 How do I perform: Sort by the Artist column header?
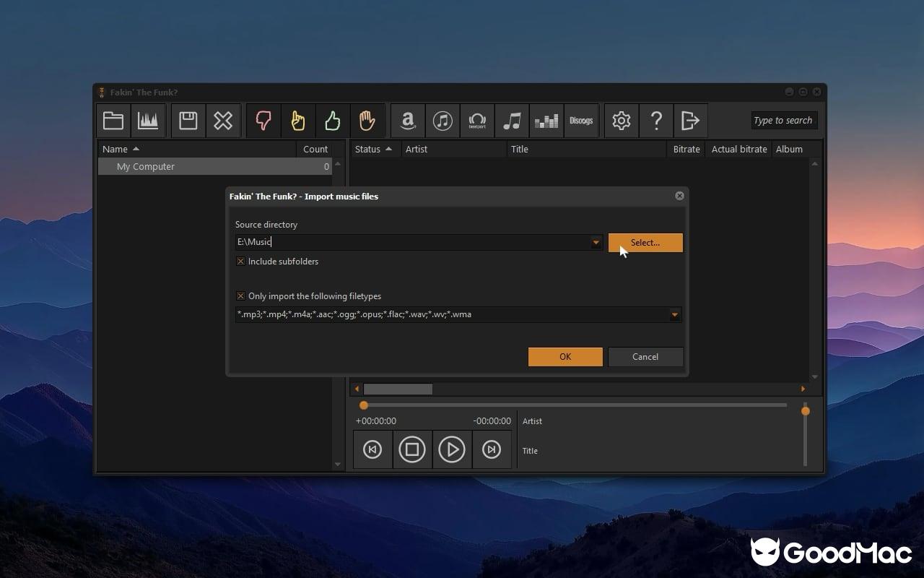click(454, 149)
